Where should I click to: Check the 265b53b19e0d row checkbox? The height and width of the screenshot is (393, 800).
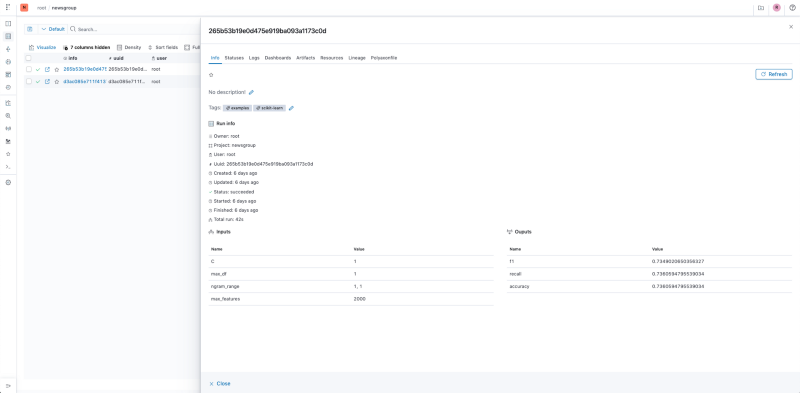[29, 69]
